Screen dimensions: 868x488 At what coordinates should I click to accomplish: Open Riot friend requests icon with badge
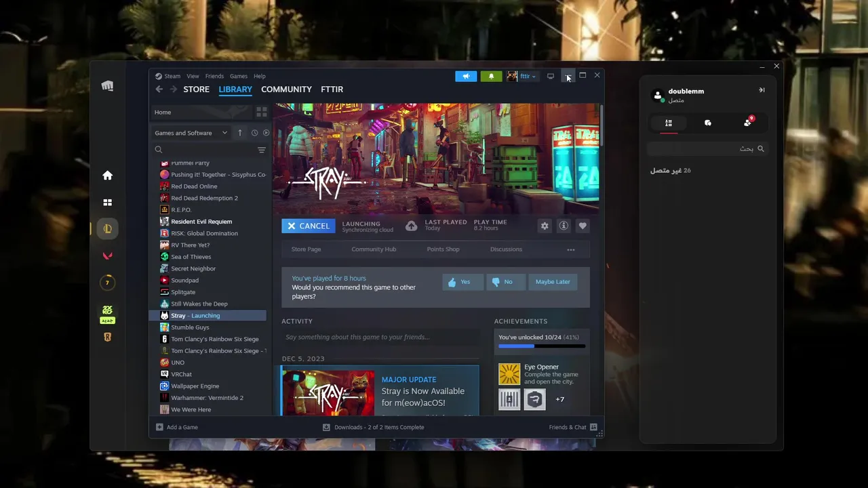click(x=748, y=122)
